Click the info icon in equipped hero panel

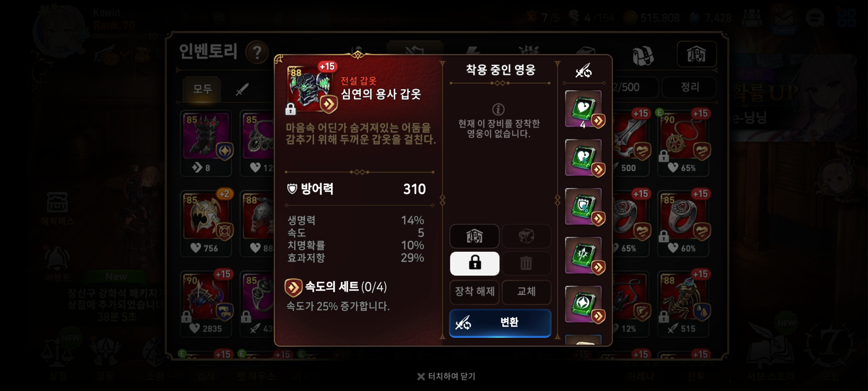[x=498, y=109]
